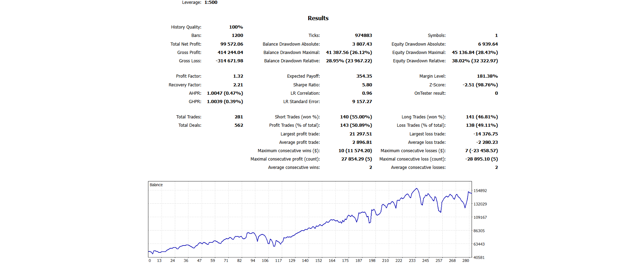Click the Total Net Profit value 99 572.06
The image size is (644, 265).
click(x=232, y=44)
